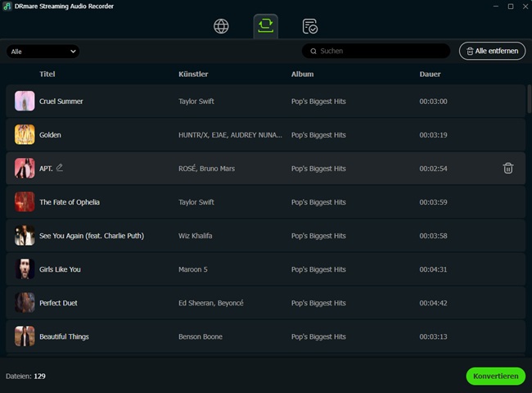Select The Fate of Ophelia cover thumbnail
532x393 pixels.
tap(25, 201)
